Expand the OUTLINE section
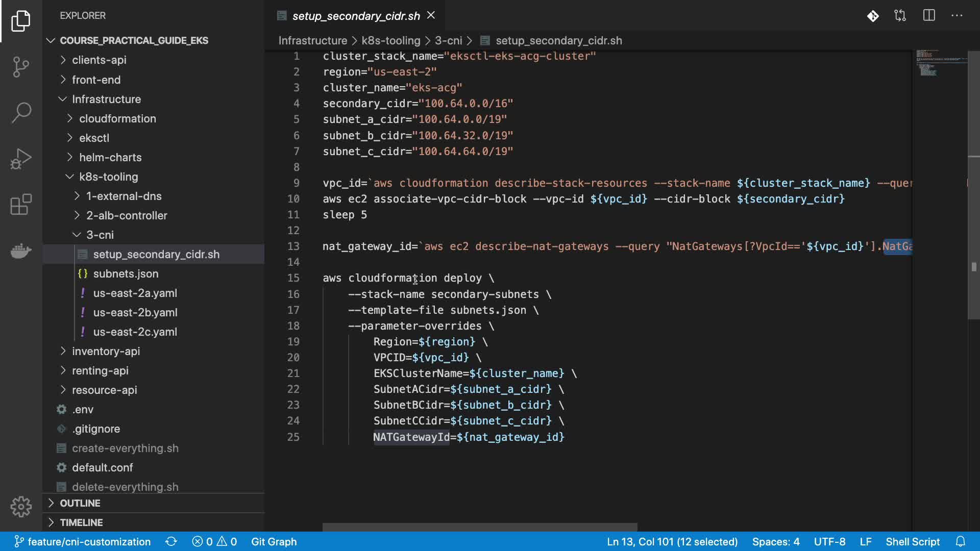 (80, 503)
